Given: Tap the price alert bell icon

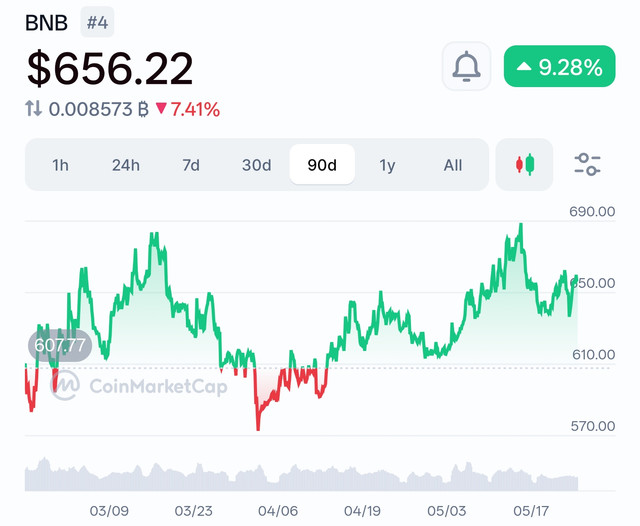Looking at the screenshot, I should [466, 66].
